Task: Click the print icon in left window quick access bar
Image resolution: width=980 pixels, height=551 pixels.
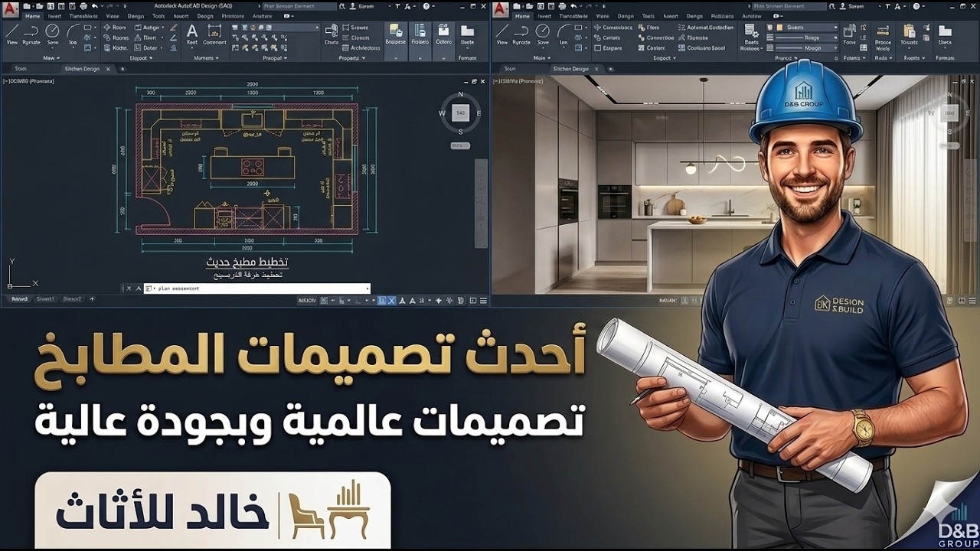Action: pyautogui.click(x=83, y=6)
